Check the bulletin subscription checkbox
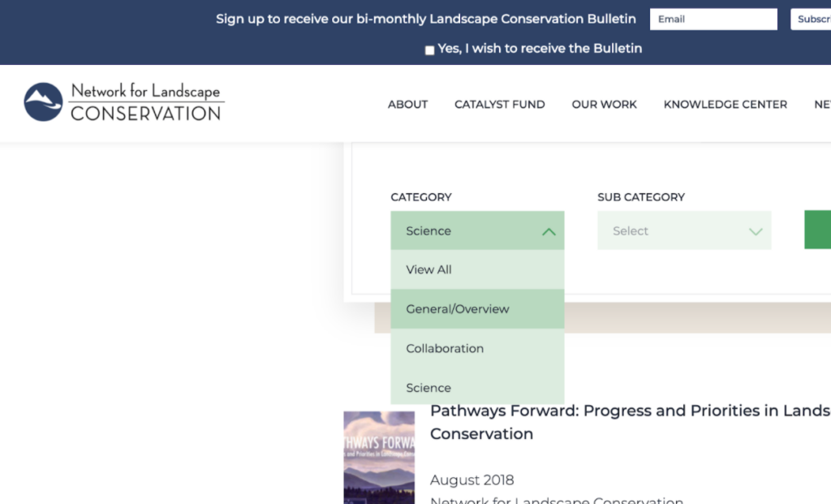831x504 pixels. point(429,50)
